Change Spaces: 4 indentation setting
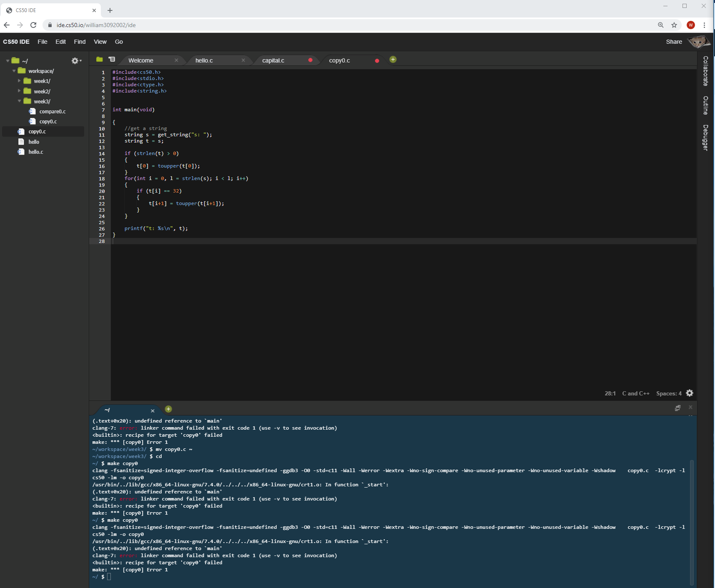This screenshot has width=715, height=588. tap(669, 393)
